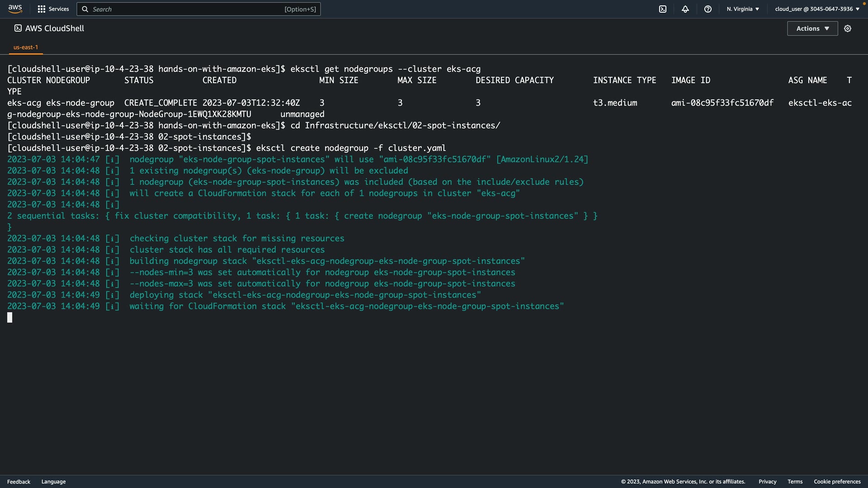
Task: Click the terminal cursor line to focus shell
Action: pyautogui.click(x=10, y=318)
